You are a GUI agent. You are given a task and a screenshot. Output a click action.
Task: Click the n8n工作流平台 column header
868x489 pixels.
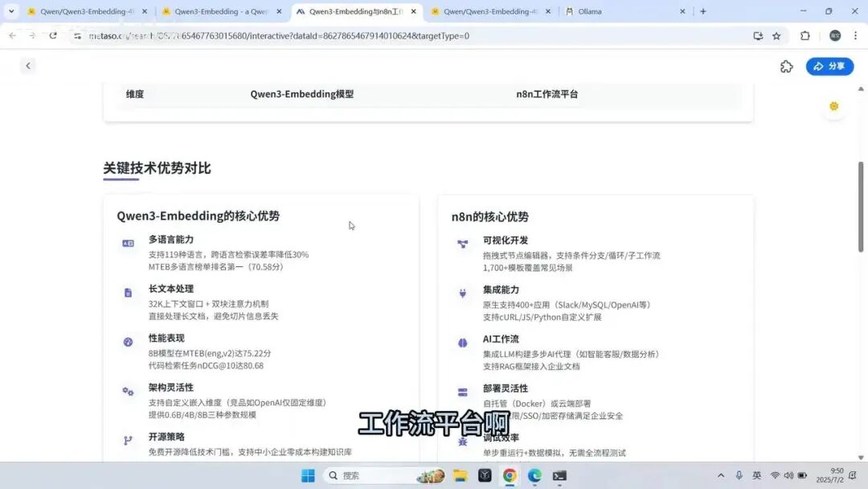pos(547,94)
